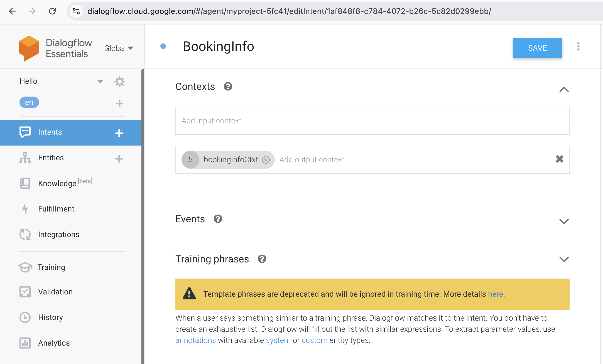Click the History icon in sidebar
603x364 pixels.
(x=24, y=317)
